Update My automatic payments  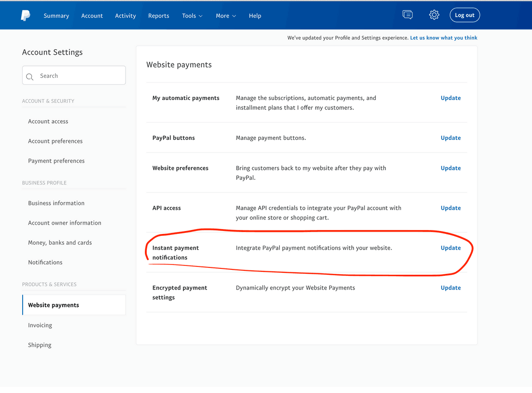pos(451,98)
